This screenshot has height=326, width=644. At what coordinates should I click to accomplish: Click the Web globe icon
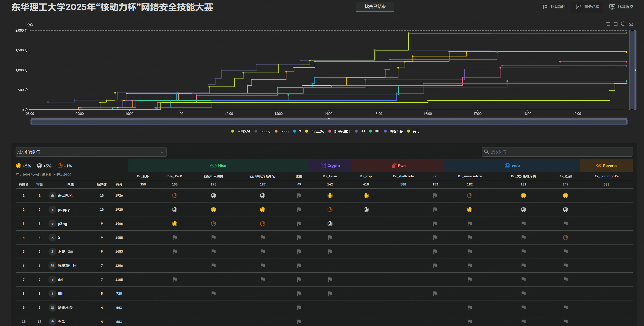[507, 166]
